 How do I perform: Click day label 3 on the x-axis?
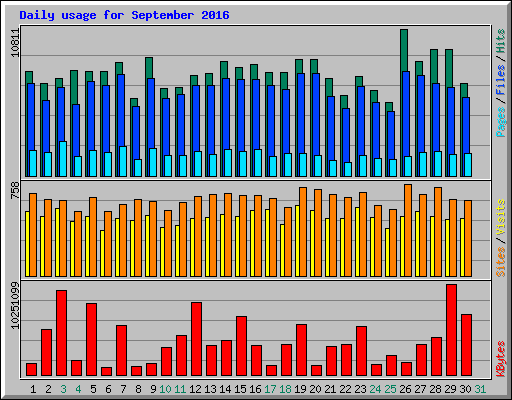63,389
